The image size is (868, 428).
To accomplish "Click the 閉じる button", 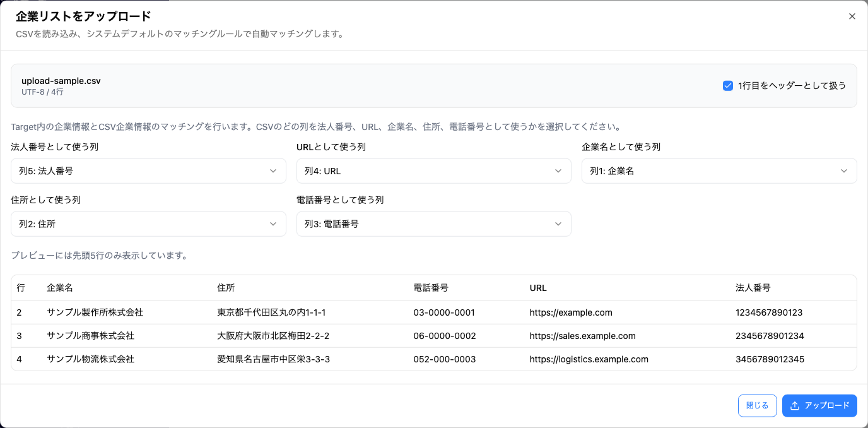I will click(x=757, y=406).
